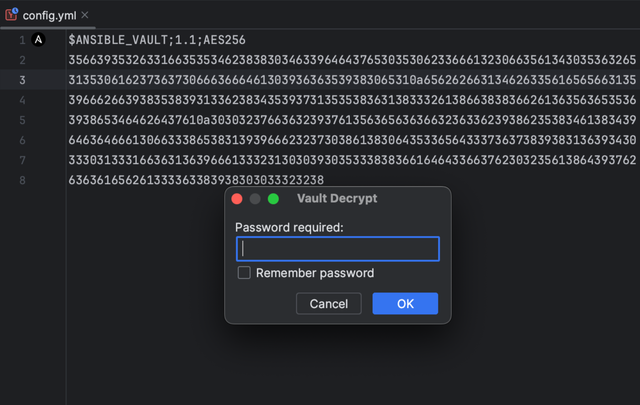Click line number 1 in the gutter

coord(21,40)
